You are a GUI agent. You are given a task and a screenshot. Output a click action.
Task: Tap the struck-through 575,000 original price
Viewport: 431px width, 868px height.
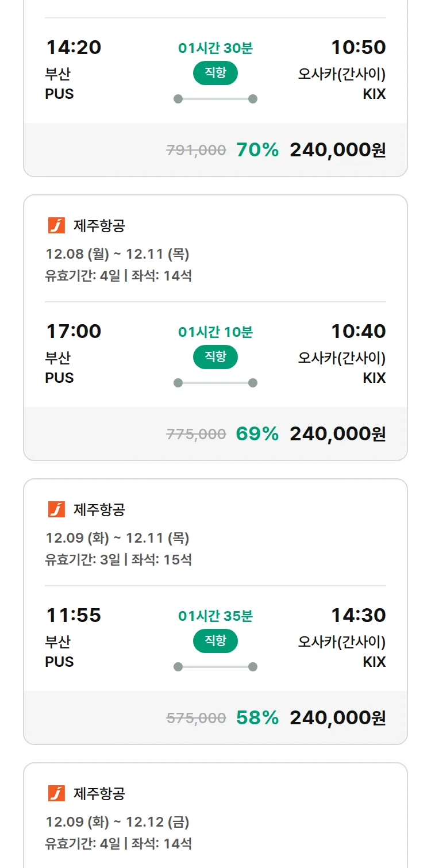tap(196, 719)
